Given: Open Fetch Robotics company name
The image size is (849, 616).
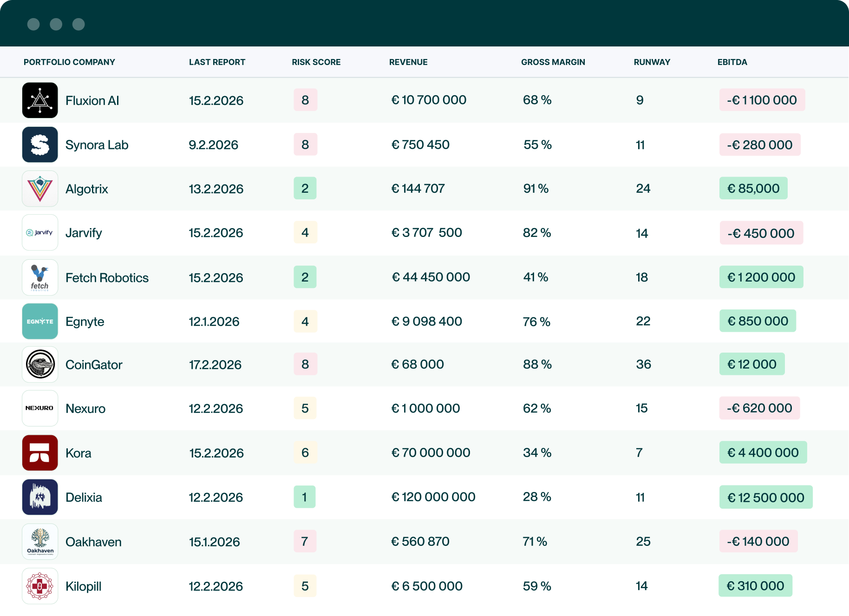Looking at the screenshot, I should point(107,278).
